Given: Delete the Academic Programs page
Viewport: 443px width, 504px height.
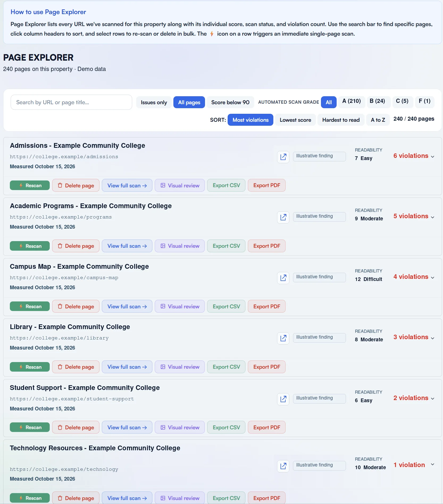Looking at the screenshot, I should pos(76,246).
